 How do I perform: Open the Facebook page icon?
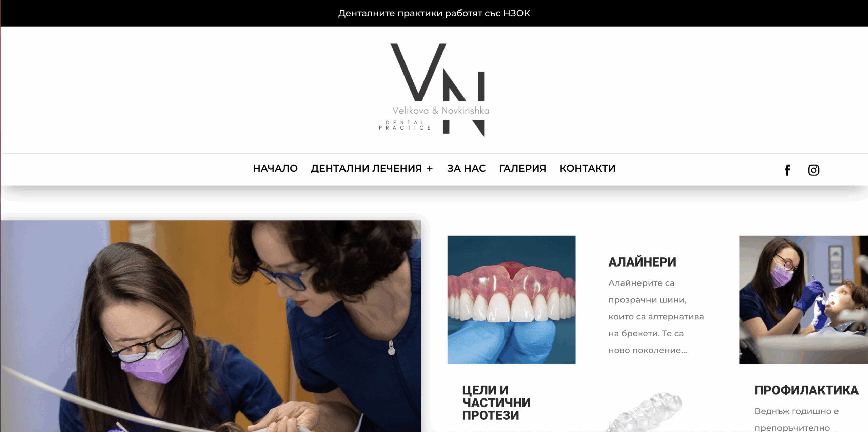[787, 170]
